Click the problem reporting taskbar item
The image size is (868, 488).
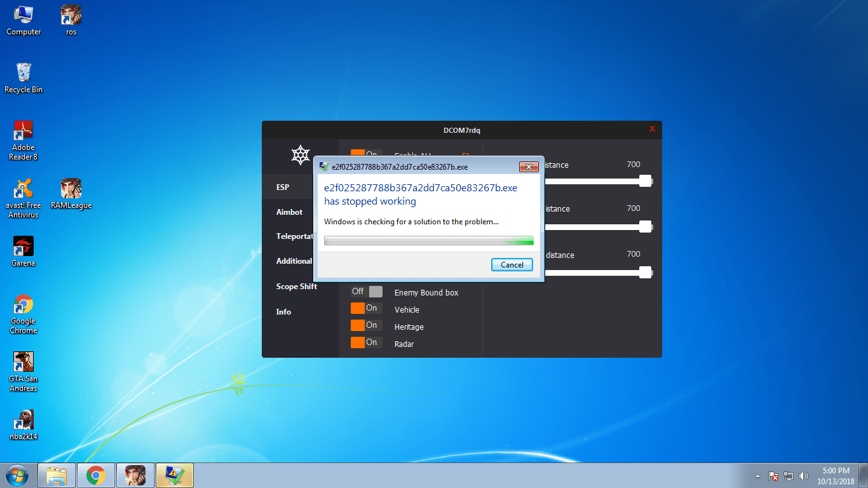(x=175, y=475)
